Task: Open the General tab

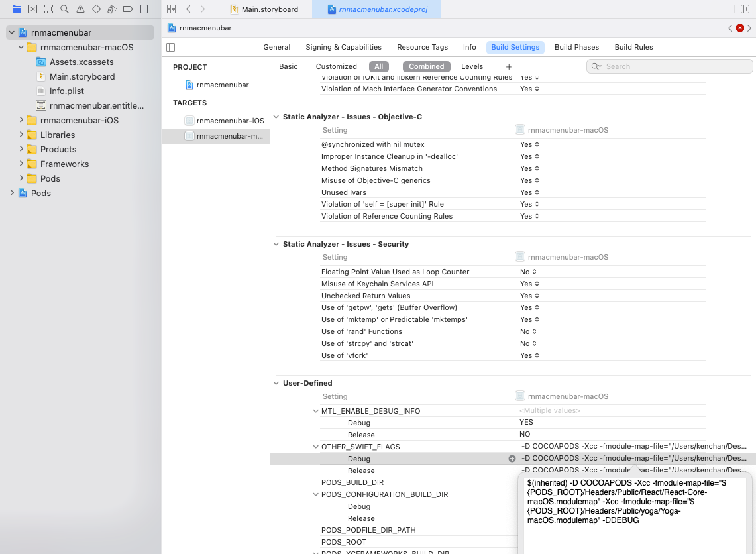Action: 277,47
